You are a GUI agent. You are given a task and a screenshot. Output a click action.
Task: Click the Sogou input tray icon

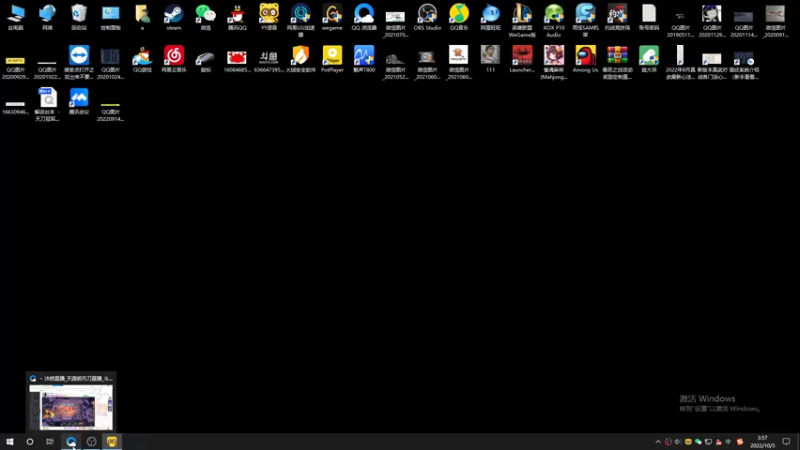click(x=740, y=442)
